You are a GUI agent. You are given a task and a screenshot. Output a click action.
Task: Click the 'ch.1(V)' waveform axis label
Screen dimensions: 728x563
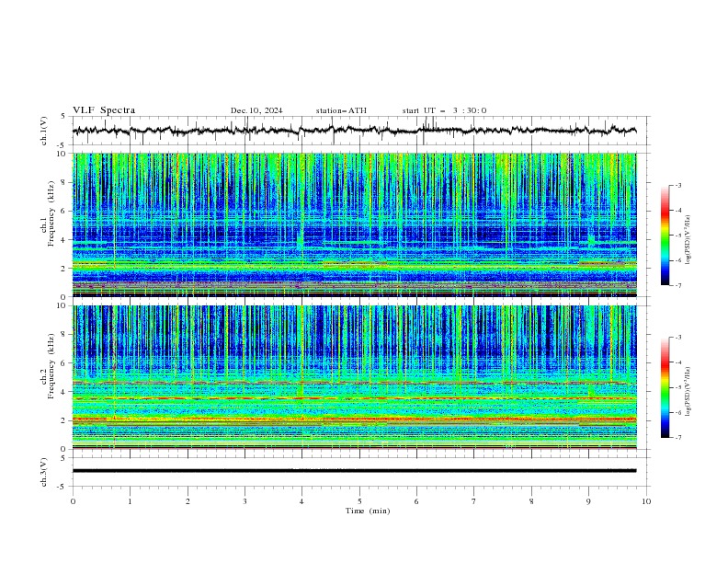click(44, 131)
